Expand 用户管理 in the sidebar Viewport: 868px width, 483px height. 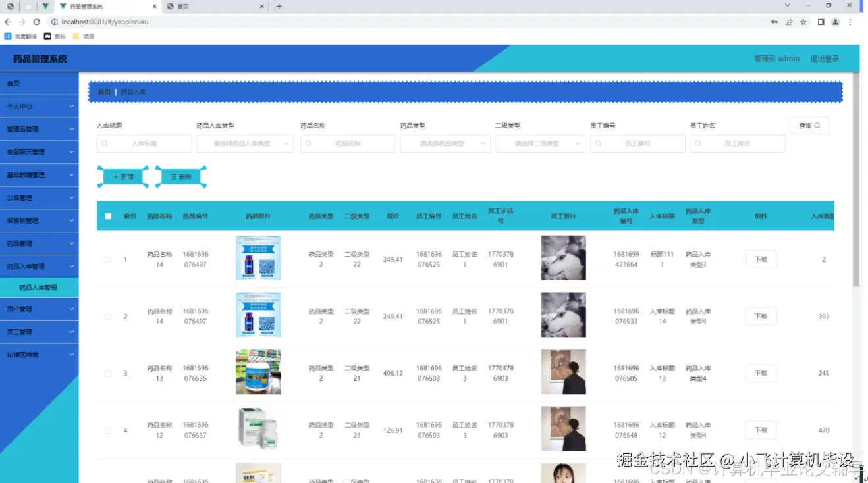(40, 309)
